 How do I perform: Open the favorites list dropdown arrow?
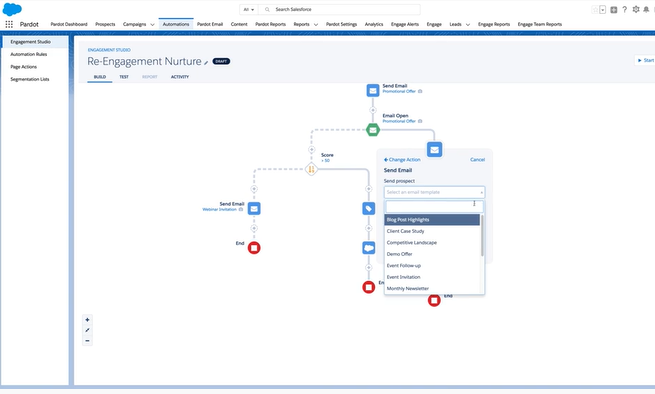pyautogui.click(x=602, y=10)
